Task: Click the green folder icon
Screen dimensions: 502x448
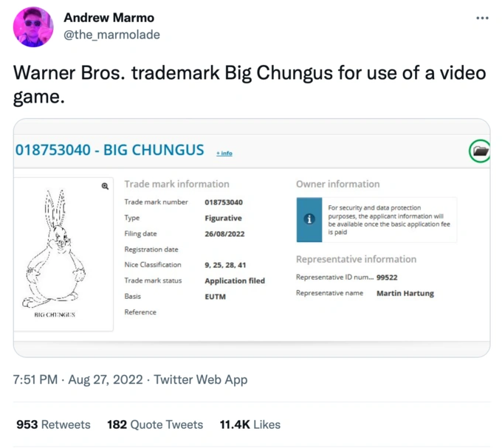Action: [480, 151]
